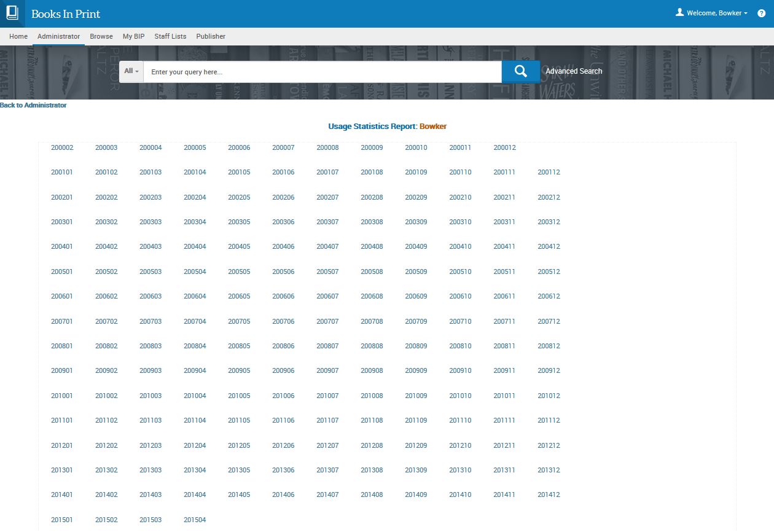This screenshot has width=774, height=532.
Task: Open the 200611 usage report
Action: [504, 296]
